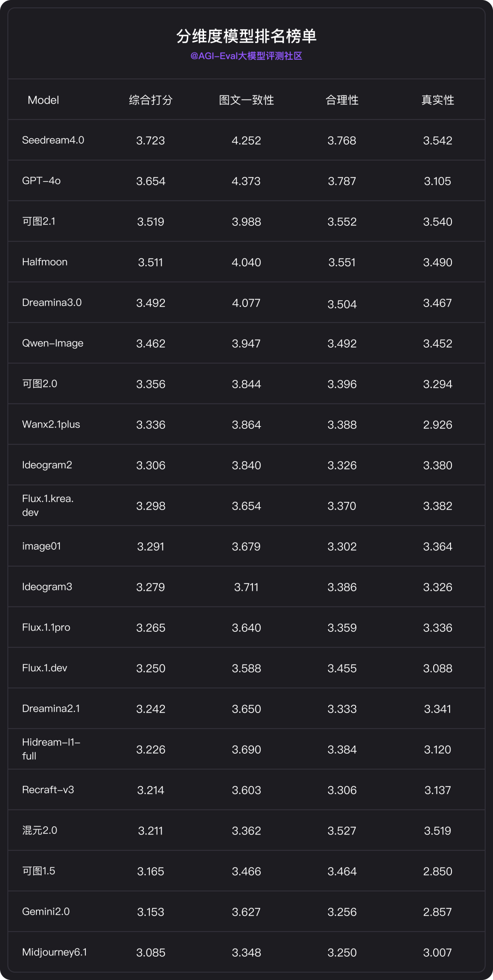Image resolution: width=493 pixels, height=980 pixels.
Task: Click GPT-4o's 图文一致性 score 4.373
Action: (246, 181)
